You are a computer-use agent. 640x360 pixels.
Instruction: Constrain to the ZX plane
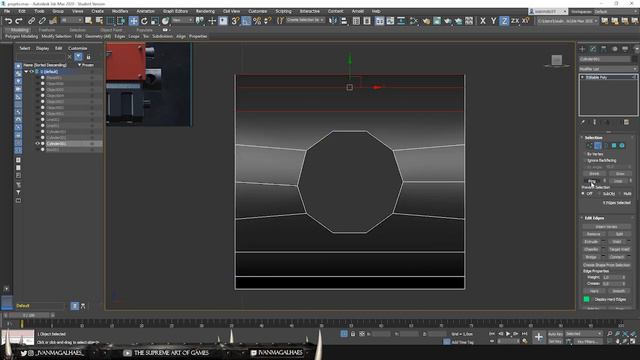coord(515,20)
